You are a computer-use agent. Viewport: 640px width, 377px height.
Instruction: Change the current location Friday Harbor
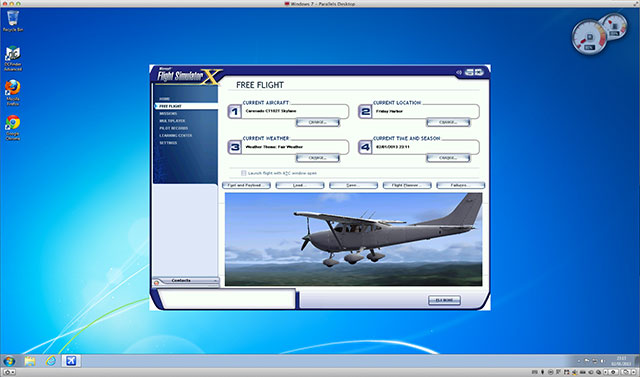tap(448, 122)
